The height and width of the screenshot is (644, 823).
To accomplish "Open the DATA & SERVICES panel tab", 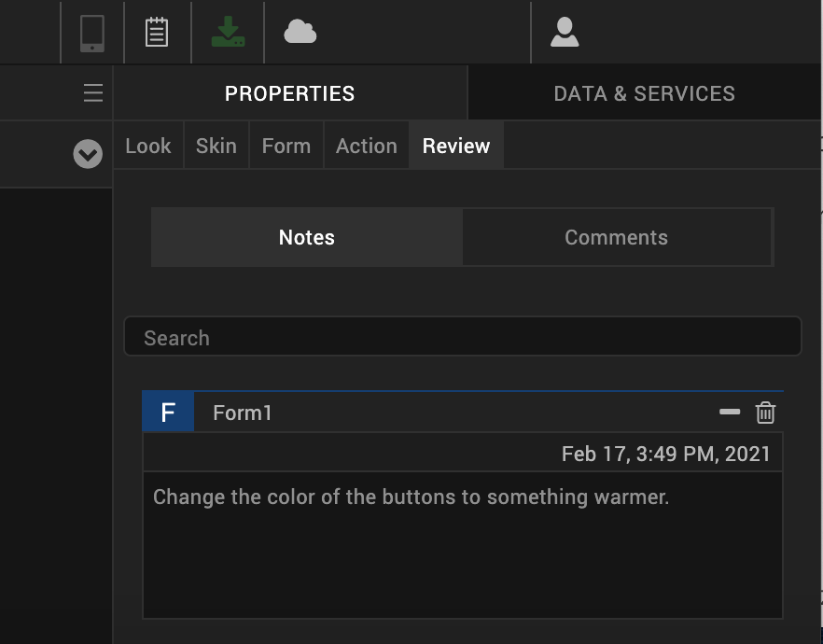I will tap(644, 94).
